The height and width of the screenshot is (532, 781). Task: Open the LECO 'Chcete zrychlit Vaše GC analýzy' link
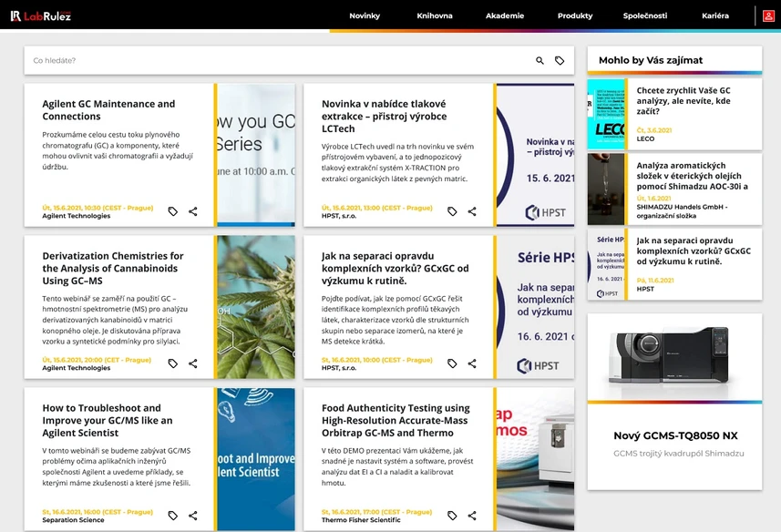(x=683, y=102)
